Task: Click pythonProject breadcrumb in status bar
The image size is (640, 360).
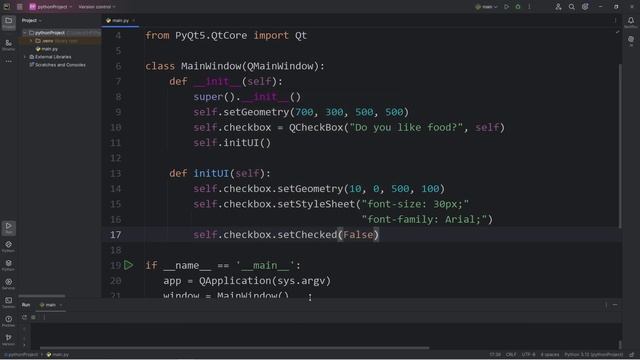Action: click(x=21, y=355)
